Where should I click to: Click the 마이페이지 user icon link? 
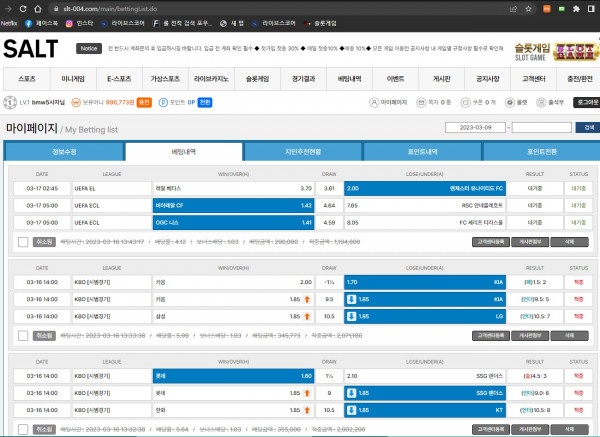pyautogui.click(x=372, y=102)
